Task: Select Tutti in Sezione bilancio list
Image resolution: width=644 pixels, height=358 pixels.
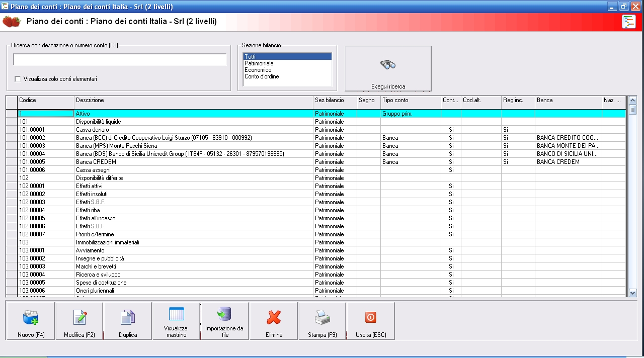Action: (287, 57)
